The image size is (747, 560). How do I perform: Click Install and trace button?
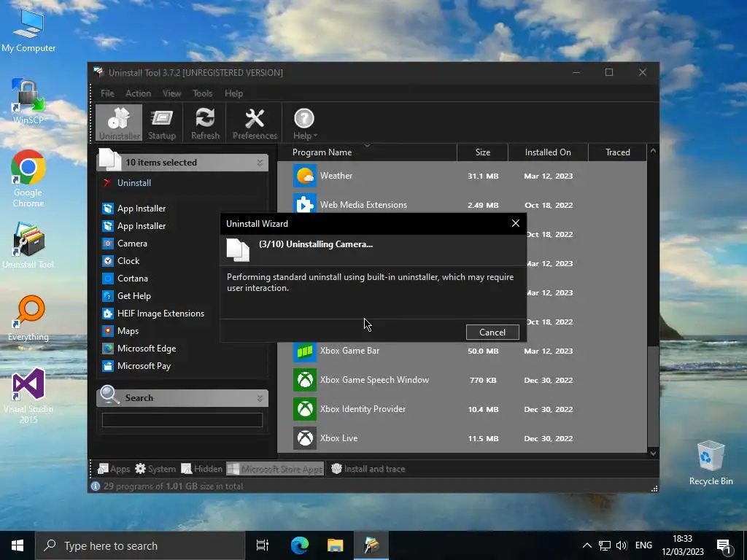click(368, 469)
